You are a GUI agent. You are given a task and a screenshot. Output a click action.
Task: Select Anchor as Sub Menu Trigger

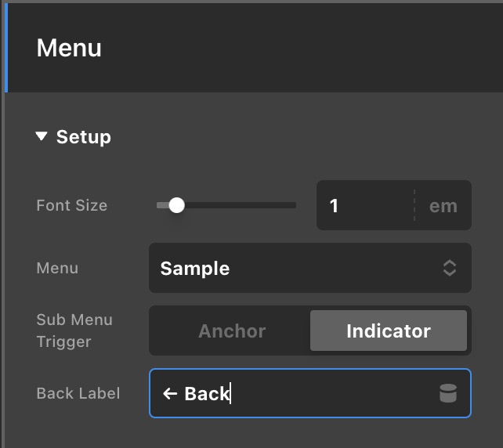coord(232,331)
